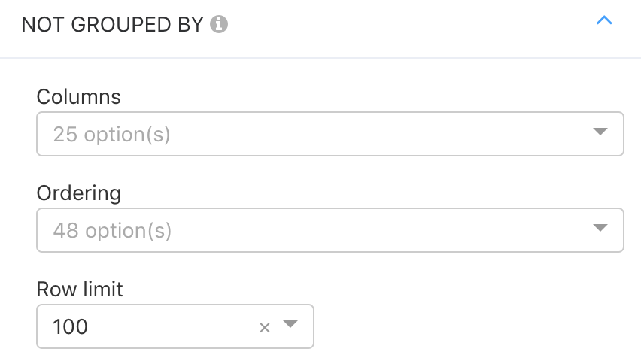Select the 48 option(s) placeholder text
641x364 pixels.
(112, 231)
